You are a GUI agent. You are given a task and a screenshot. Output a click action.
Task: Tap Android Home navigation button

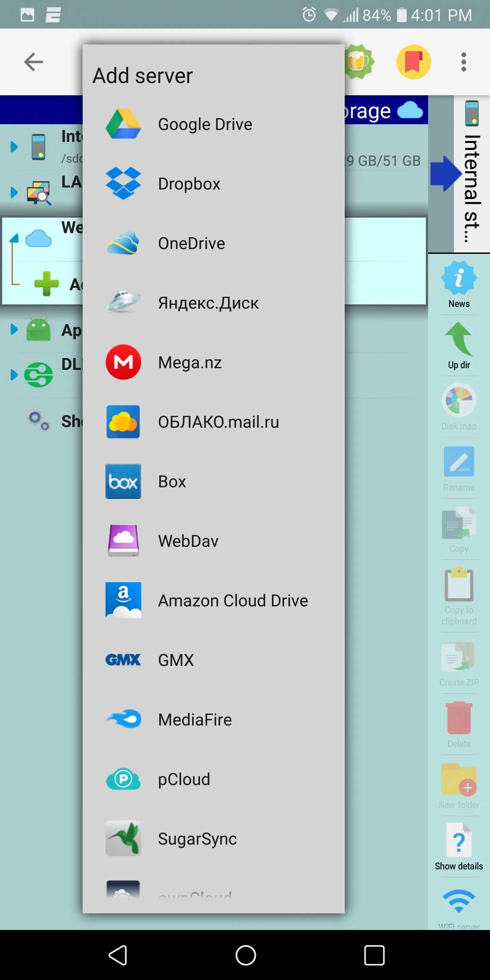(x=245, y=955)
